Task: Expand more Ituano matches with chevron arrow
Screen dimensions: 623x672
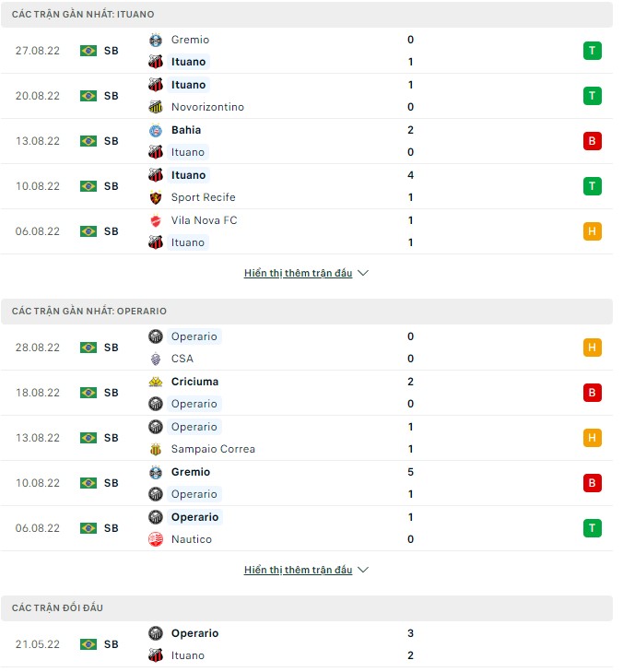Action: click(x=363, y=274)
